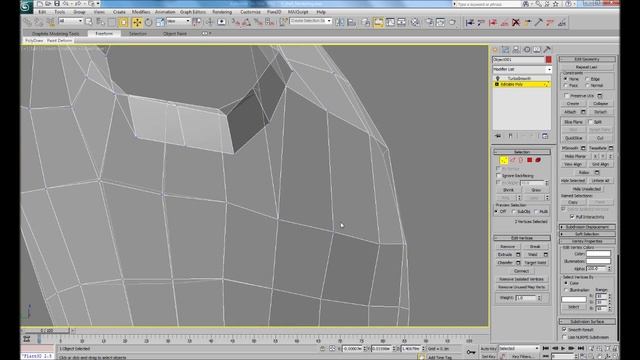Switch to the Freeform ribbon tab

click(104, 33)
